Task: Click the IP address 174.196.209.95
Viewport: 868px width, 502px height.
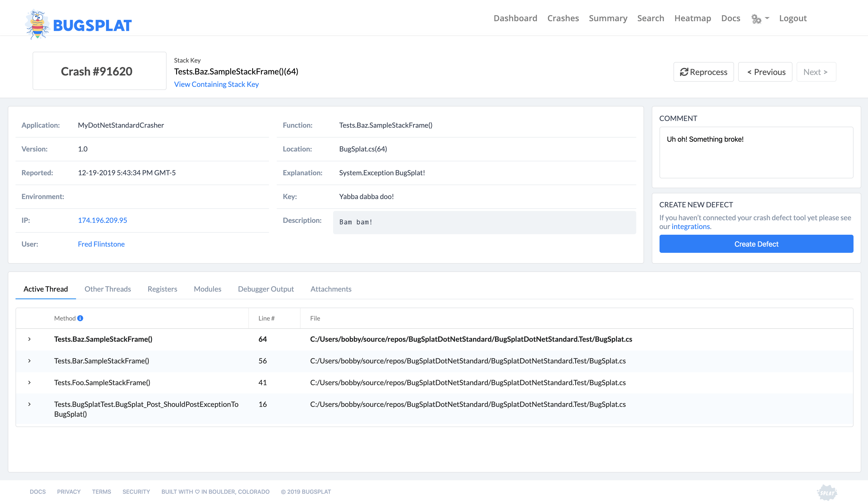Action: coord(102,220)
